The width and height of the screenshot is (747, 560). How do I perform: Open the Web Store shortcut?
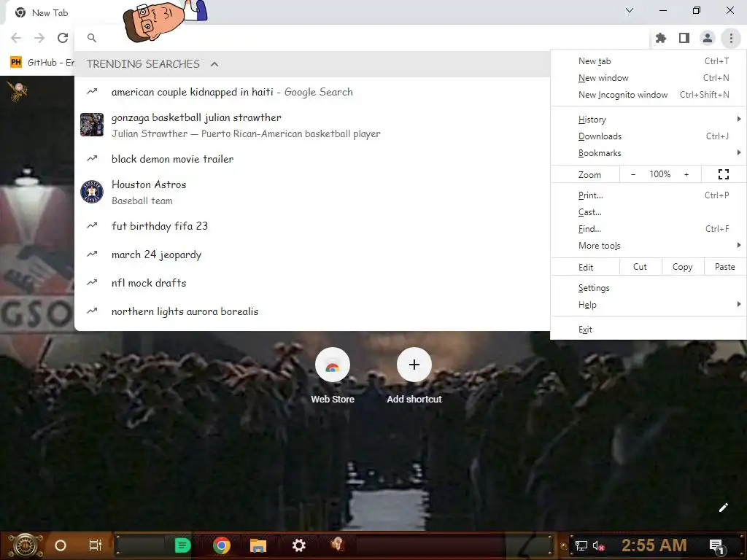point(333,376)
